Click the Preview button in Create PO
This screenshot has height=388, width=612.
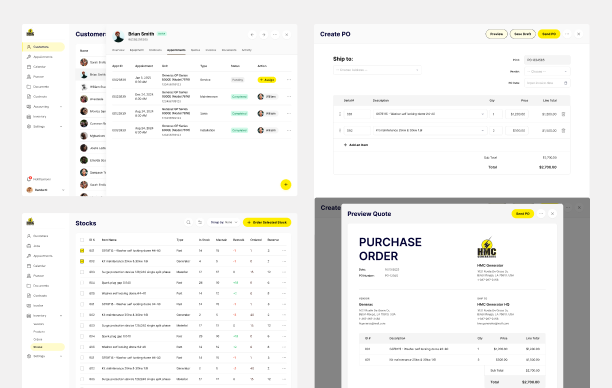[x=496, y=34]
